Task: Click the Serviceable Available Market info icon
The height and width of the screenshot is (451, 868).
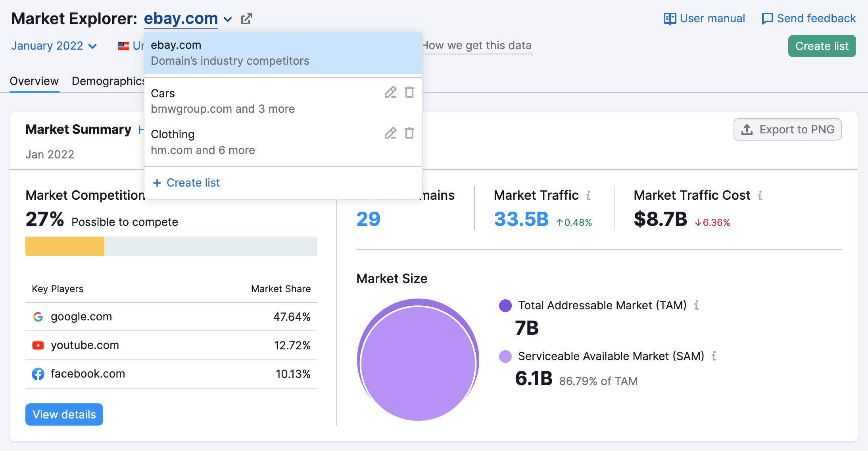Action: (x=714, y=356)
